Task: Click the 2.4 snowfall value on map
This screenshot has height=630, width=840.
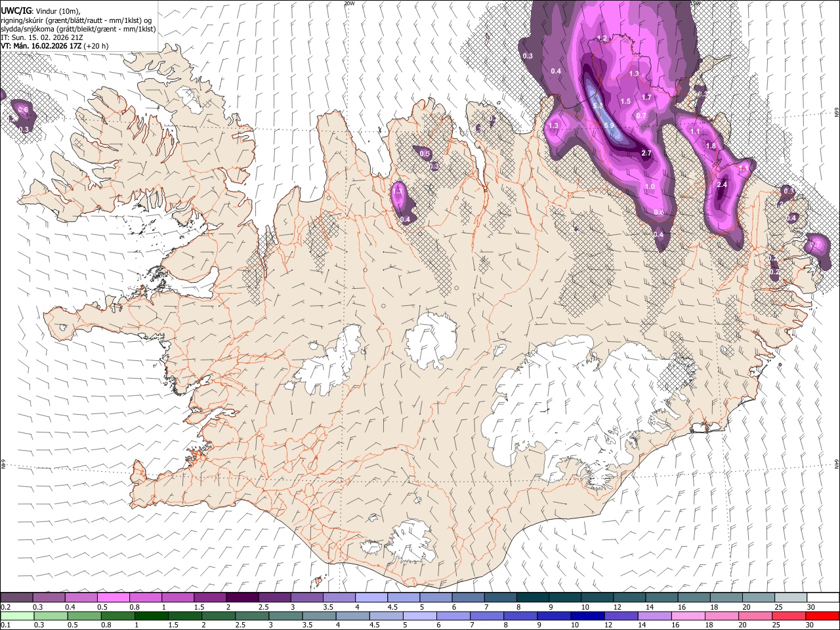Action: [722, 184]
